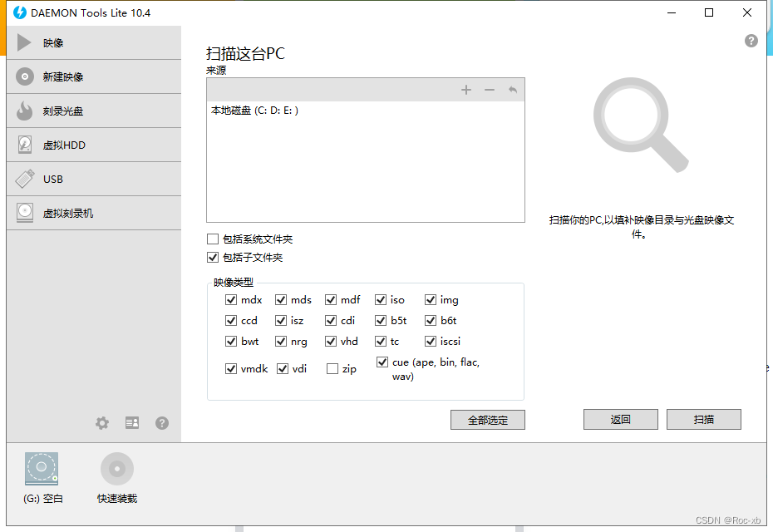Toggle the mds image type checkbox

click(280, 300)
